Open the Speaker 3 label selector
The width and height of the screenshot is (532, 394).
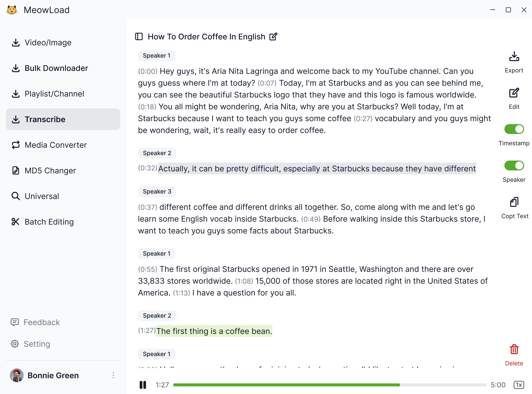tap(157, 191)
